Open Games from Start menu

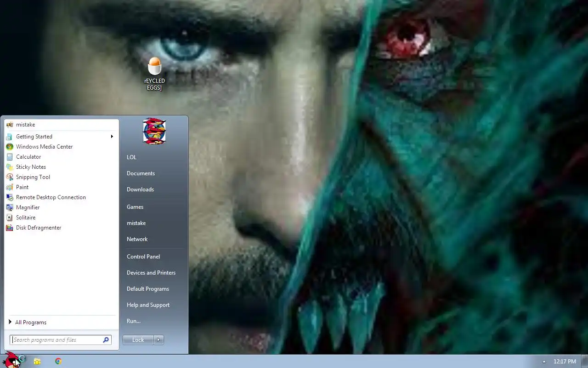click(x=135, y=207)
